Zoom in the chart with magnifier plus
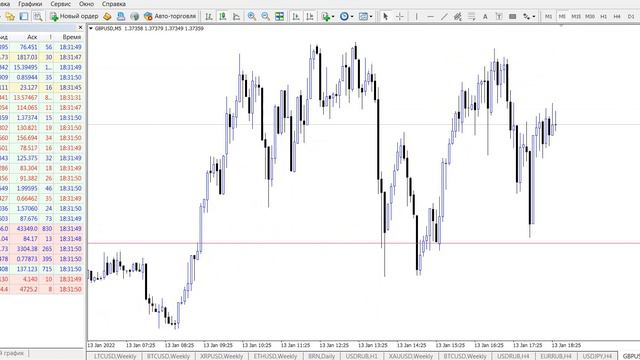The width and height of the screenshot is (640, 360). pos(252,16)
